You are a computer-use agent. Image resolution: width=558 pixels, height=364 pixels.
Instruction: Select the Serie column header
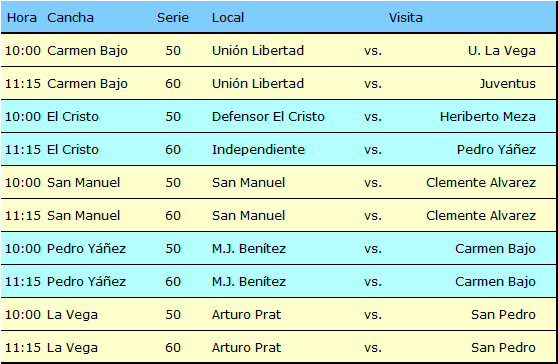(x=173, y=17)
